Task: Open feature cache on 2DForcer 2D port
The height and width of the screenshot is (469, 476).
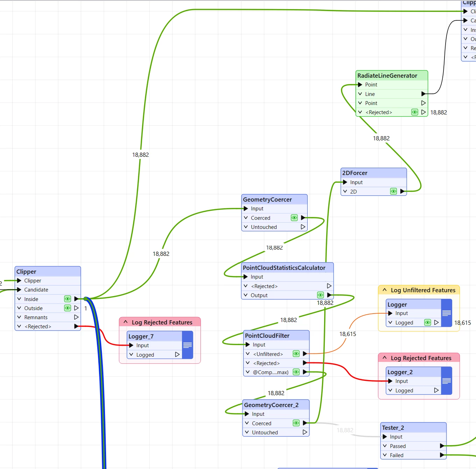Action: (x=394, y=191)
